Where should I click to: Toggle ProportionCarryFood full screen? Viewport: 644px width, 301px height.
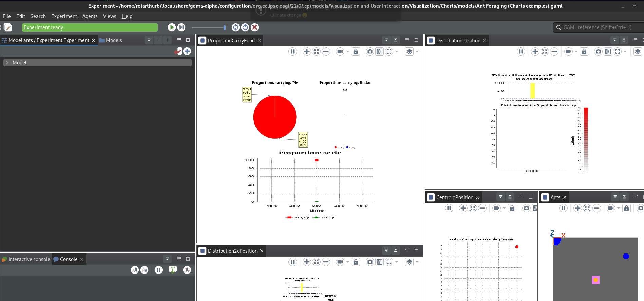[x=389, y=51]
